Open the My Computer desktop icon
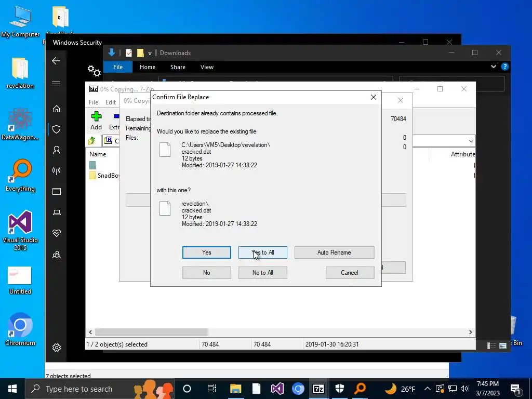Viewport: 532px width, 399px height. coord(20,21)
